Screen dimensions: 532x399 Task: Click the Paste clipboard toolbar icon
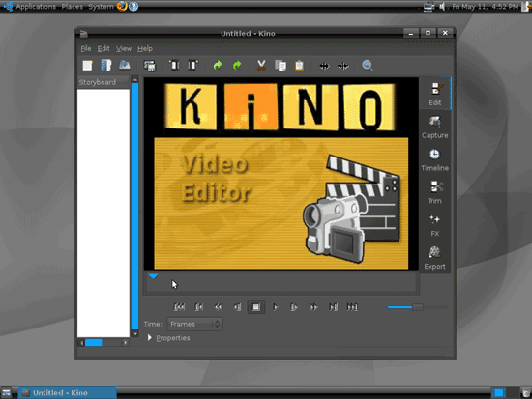(299, 65)
